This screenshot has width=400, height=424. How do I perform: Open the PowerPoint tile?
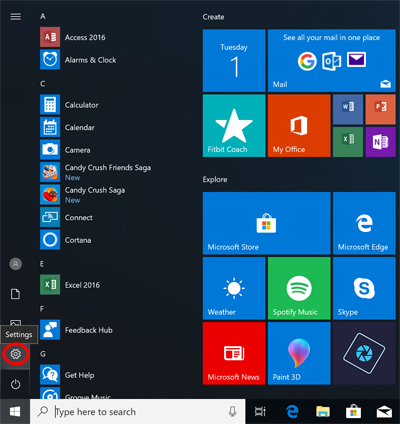[380, 109]
